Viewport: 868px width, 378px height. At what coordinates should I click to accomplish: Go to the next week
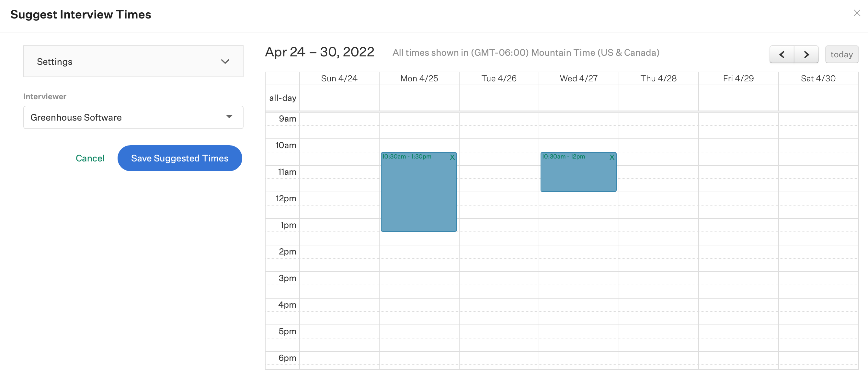[x=806, y=54]
